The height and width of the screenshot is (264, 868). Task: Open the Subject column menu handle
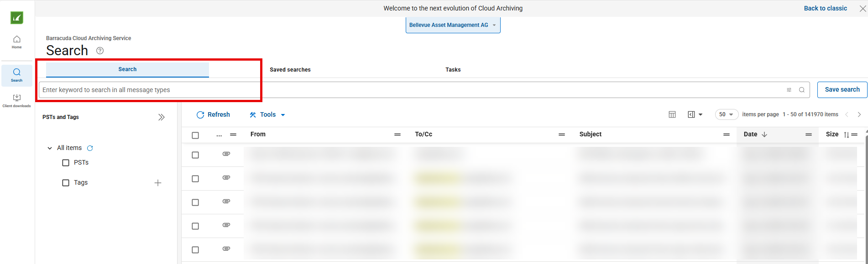point(727,135)
